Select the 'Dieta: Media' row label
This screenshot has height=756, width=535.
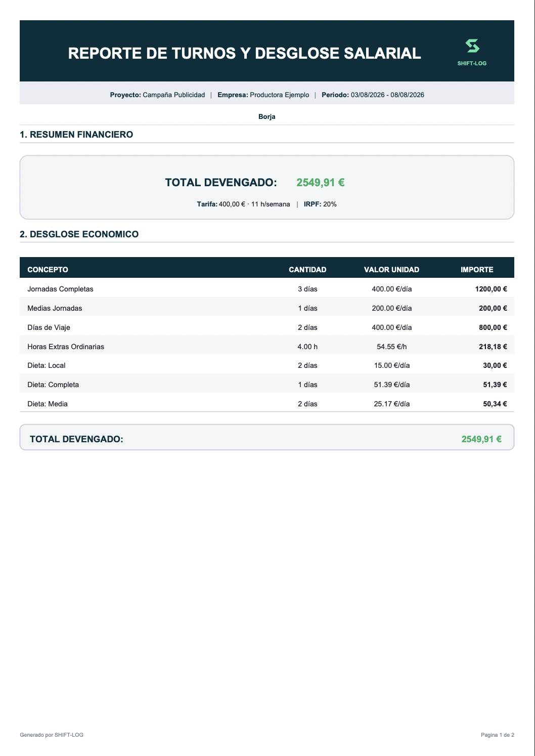48,404
